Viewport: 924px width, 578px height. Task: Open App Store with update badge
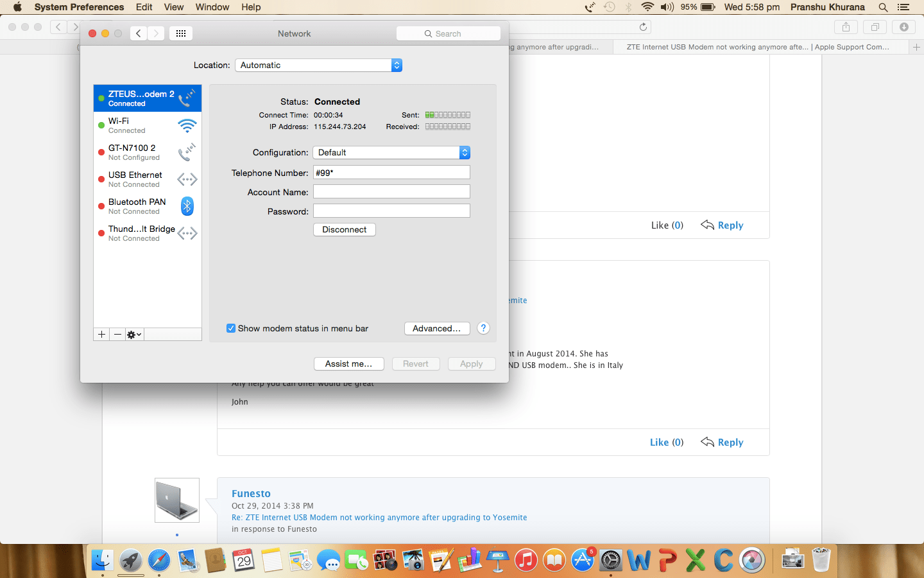[583, 560]
